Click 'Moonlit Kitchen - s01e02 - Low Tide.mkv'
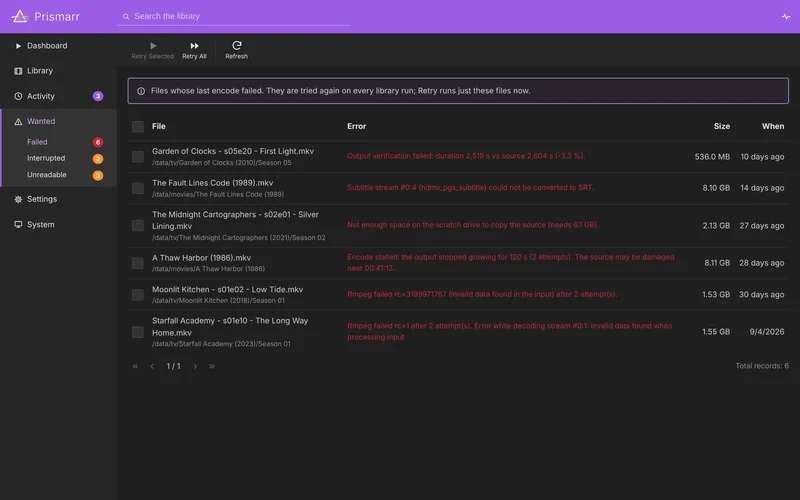The height and width of the screenshot is (500, 800). pyautogui.click(x=228, y=290)
